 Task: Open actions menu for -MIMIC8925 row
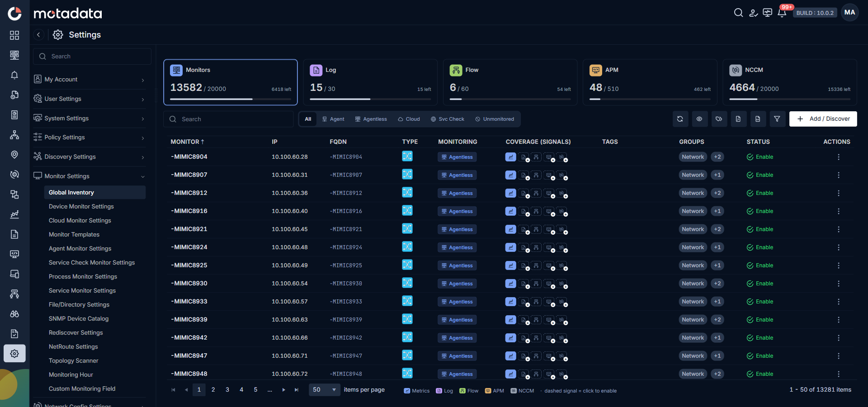click(839, 265)
